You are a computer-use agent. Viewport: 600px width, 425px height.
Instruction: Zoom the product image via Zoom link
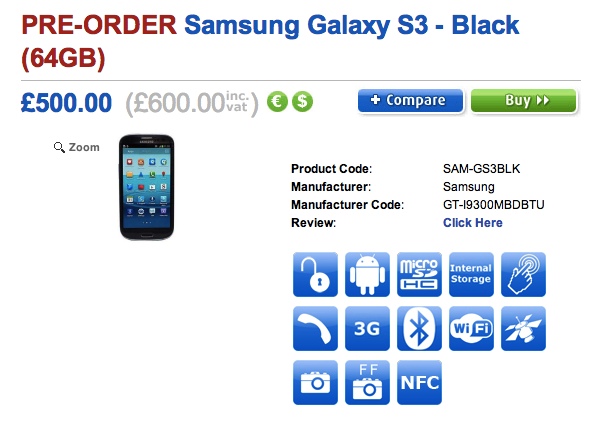coord(77,147)
